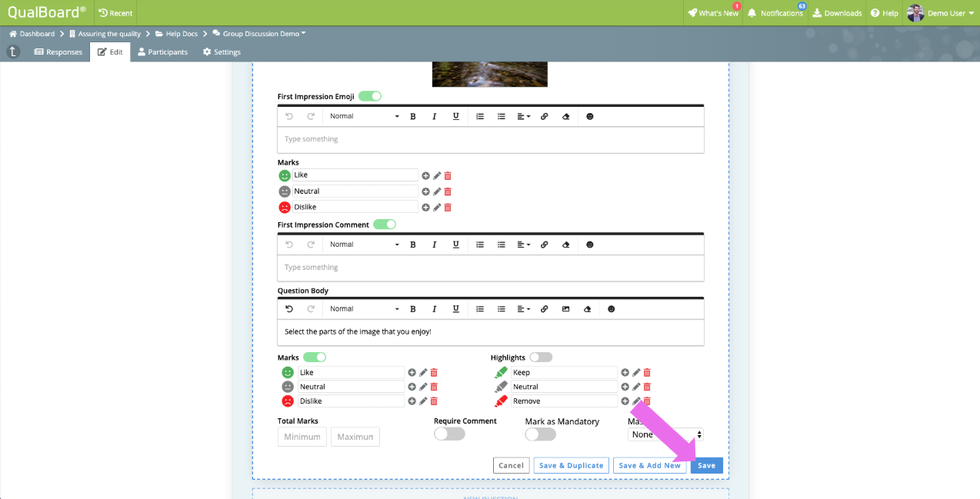Screen dimensions: 980x499
Task: Insert link in First Impression Emoji toolbar
Action: pos(544,117)
